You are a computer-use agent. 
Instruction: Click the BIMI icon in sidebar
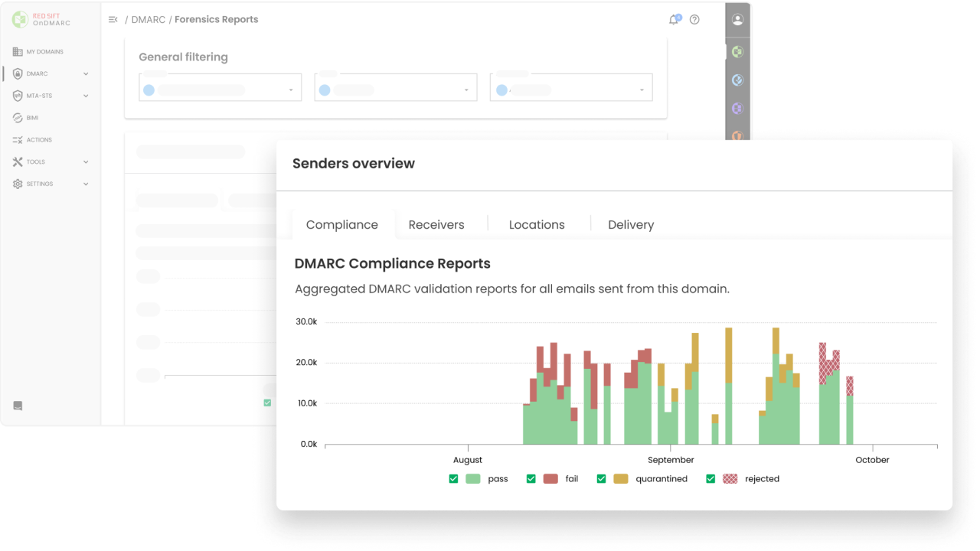click(x=18, y=118)
